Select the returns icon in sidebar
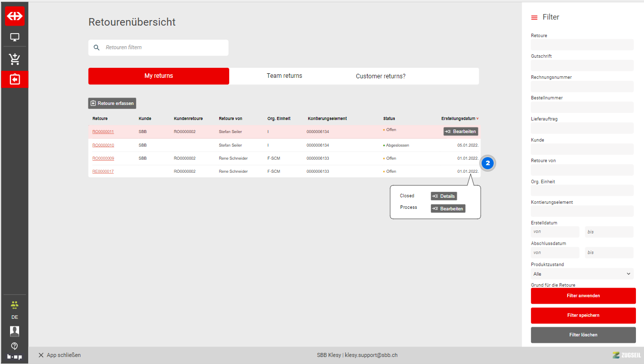 [15, 79]
